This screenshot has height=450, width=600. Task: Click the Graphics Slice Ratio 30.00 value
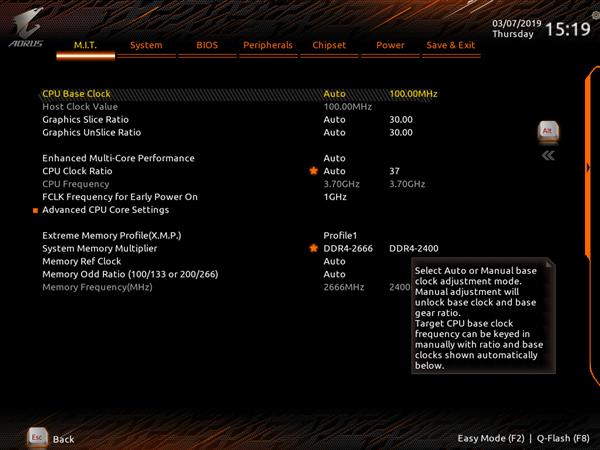[x=401, y=119]
